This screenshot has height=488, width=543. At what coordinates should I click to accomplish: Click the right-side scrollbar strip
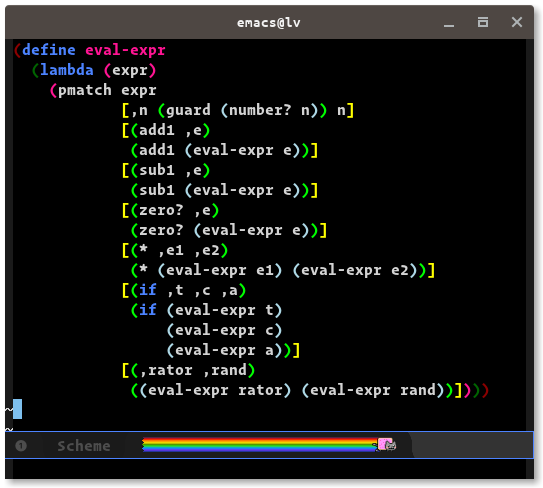click(x=530, y=236)
